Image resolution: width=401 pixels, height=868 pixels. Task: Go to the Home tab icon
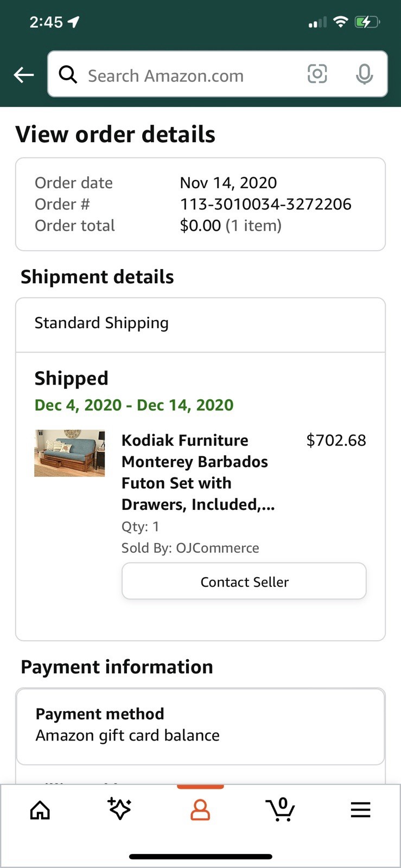pyautogui.click(x=40, y=810)
